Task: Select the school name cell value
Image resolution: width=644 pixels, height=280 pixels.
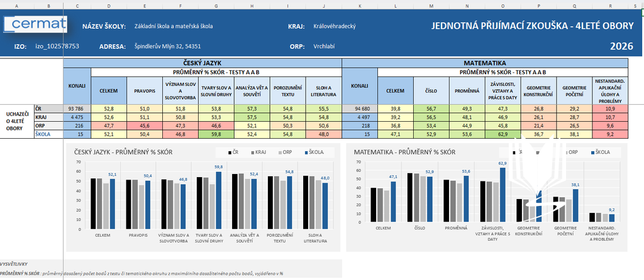Action: (x=174, y=26)
